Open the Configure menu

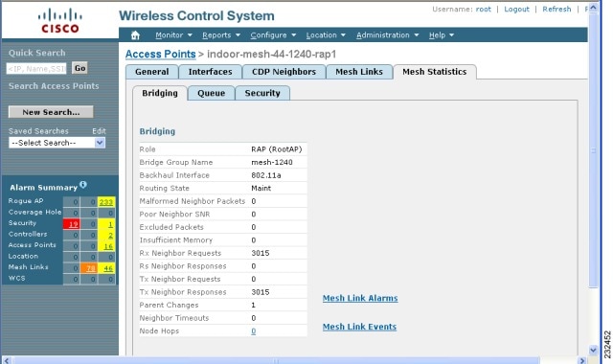point(273,35)
